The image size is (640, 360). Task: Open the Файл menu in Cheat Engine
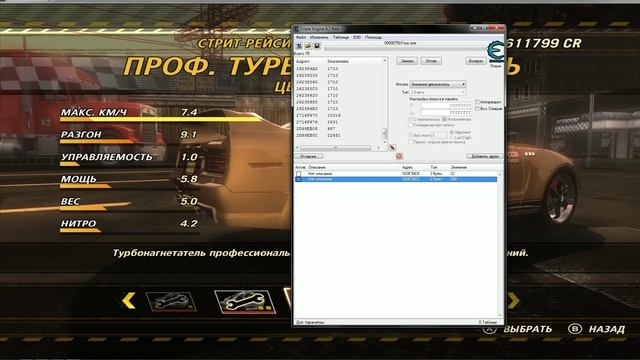pos(300,37)
